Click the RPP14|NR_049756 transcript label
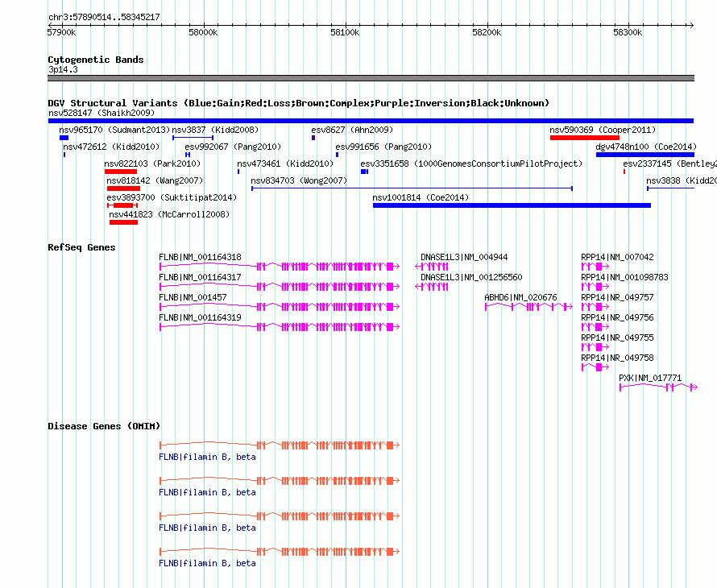Screen dimensions: 717x588 [617, 317]
